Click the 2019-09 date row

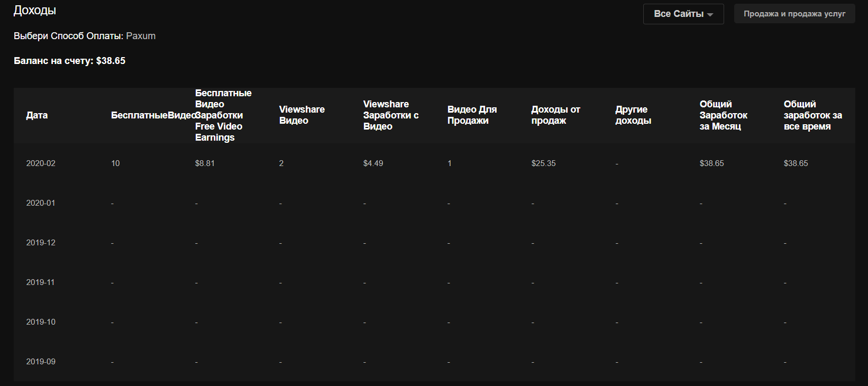[41, 362]
